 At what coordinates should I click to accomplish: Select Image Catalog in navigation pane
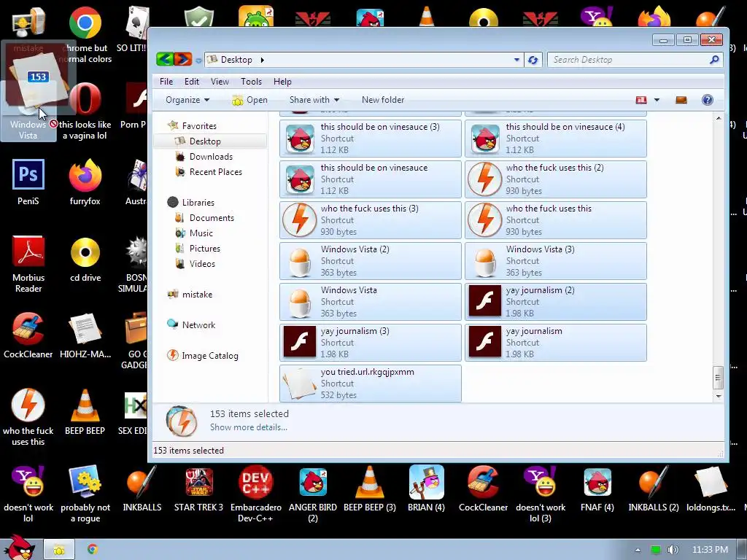coord(202,355)
